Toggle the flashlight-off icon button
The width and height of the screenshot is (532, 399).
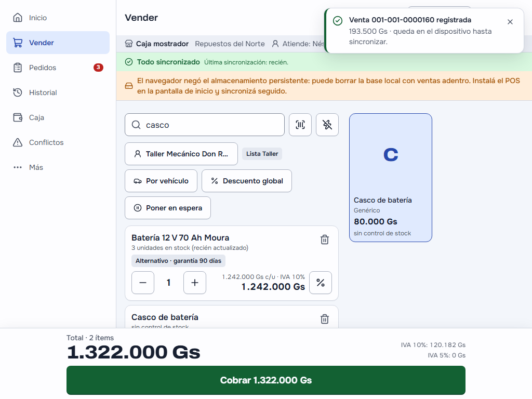click(327, 125)
